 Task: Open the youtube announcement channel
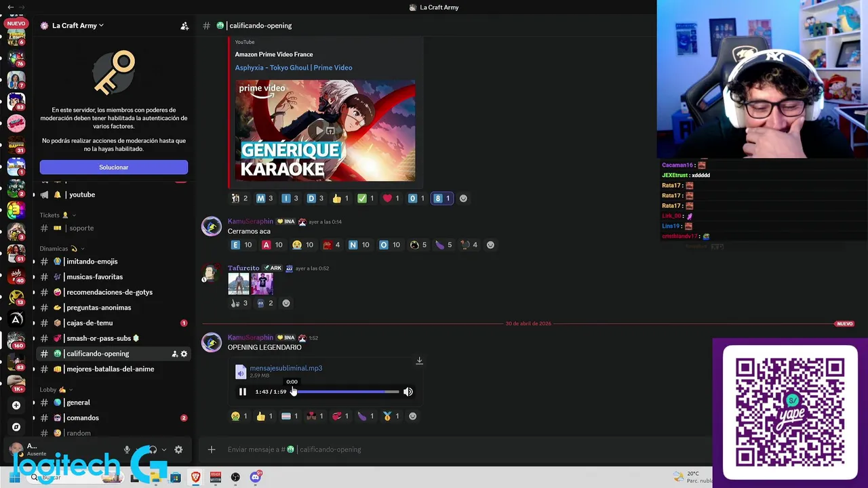[82, 195]
